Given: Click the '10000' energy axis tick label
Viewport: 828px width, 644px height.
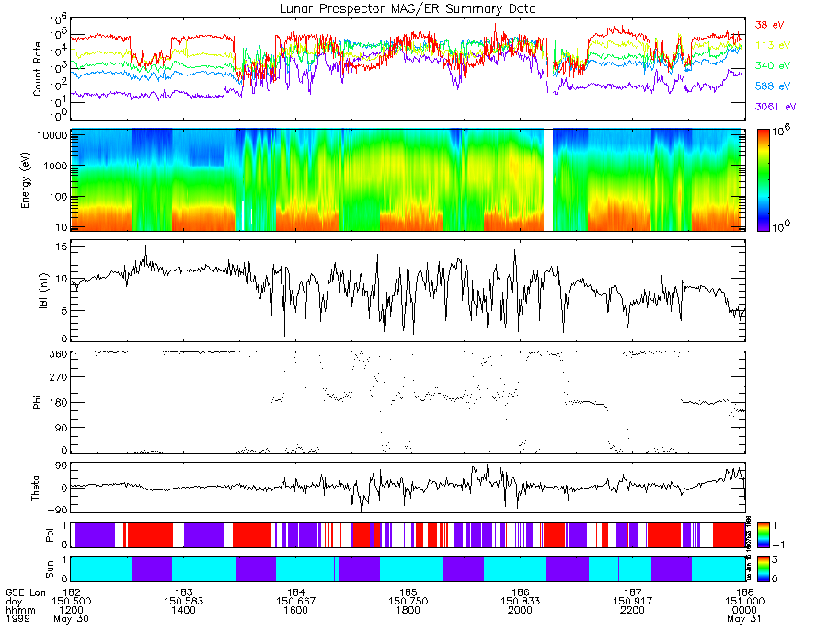Looking at the screenshot, I should point(52,135).
